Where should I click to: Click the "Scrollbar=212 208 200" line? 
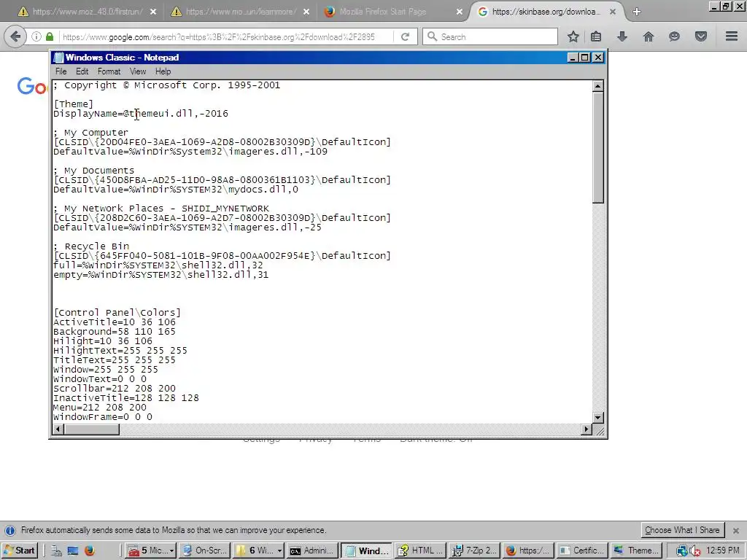(115, 389)
